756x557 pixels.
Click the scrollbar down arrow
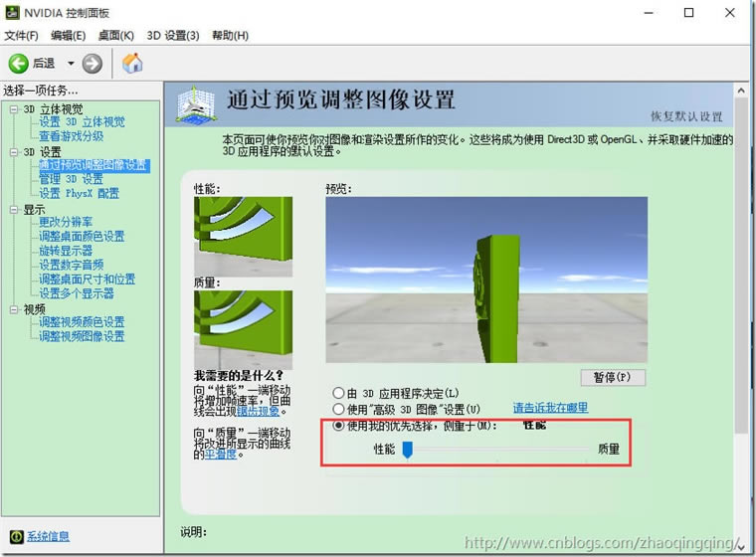pos(740,546)
